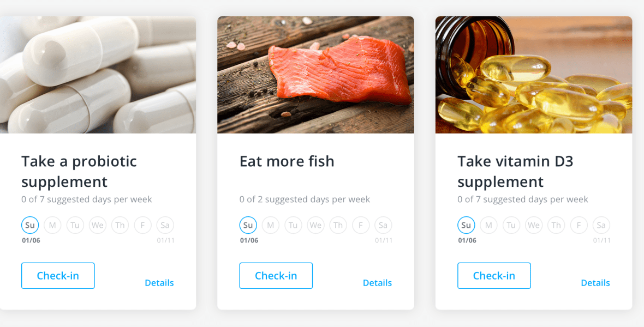Check-in for the probiotic supplement
Viewport: 644px width, 327px height.
pos(58,276)
